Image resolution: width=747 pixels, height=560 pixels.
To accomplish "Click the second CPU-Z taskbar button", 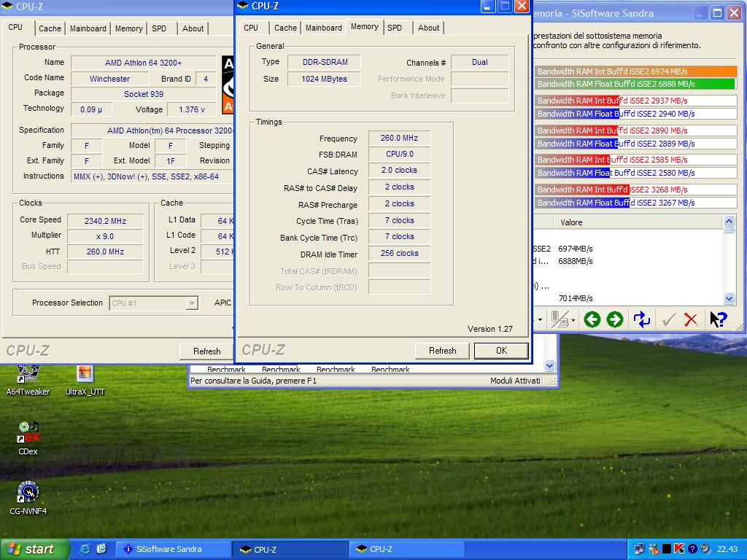I will tap(406, 549).
